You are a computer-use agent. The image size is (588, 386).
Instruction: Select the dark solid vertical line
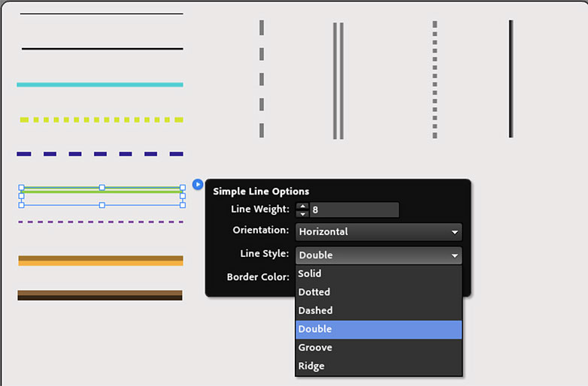pyautogui.click(x=511, y=79)
